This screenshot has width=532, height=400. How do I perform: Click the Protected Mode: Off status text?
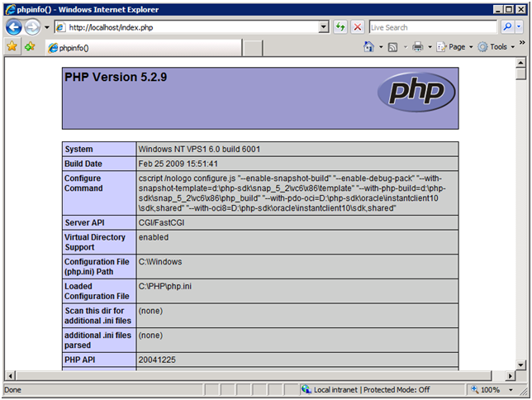click(397, 389)
